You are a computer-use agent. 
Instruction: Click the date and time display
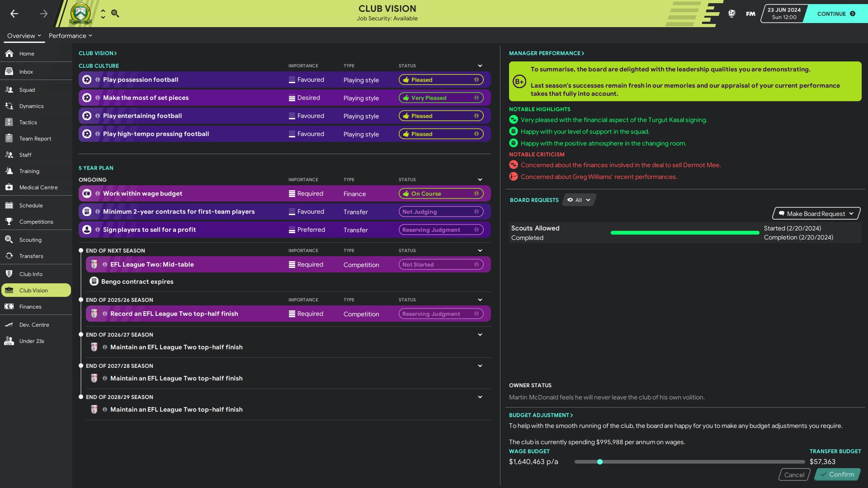pos(784,14)
